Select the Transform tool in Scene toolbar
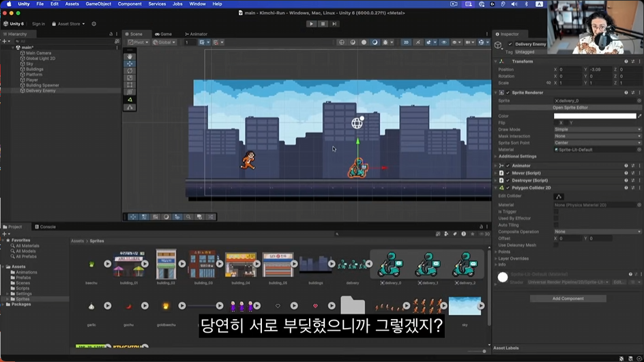 pyautogui.click(x=130, y=91)
